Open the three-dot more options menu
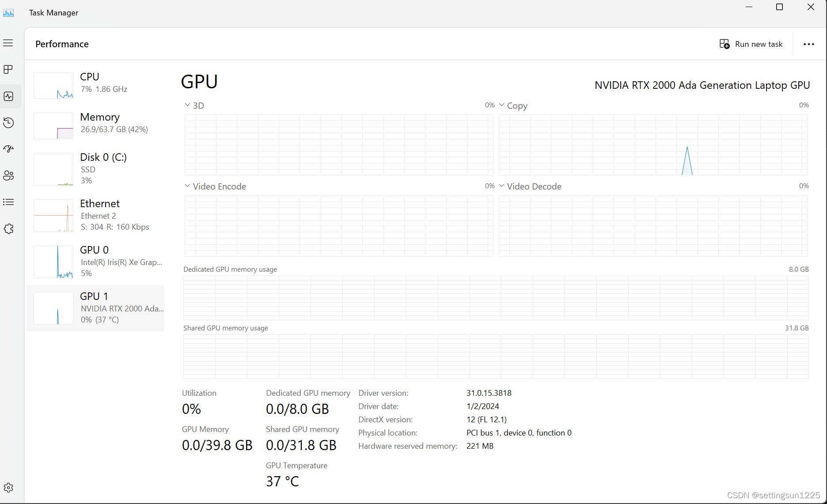The width and height of the screenshot is (827, 504). point(808,44)
